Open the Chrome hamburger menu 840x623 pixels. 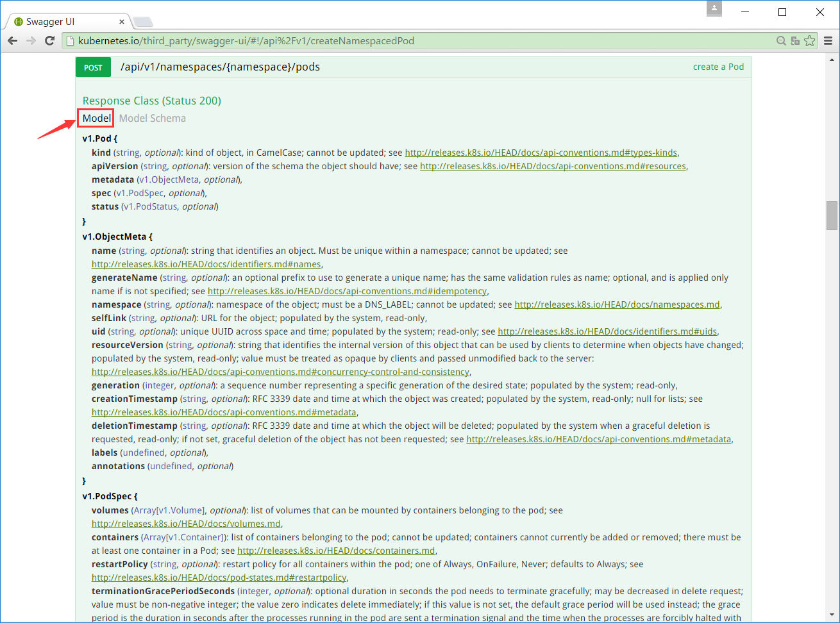[828, 40]
